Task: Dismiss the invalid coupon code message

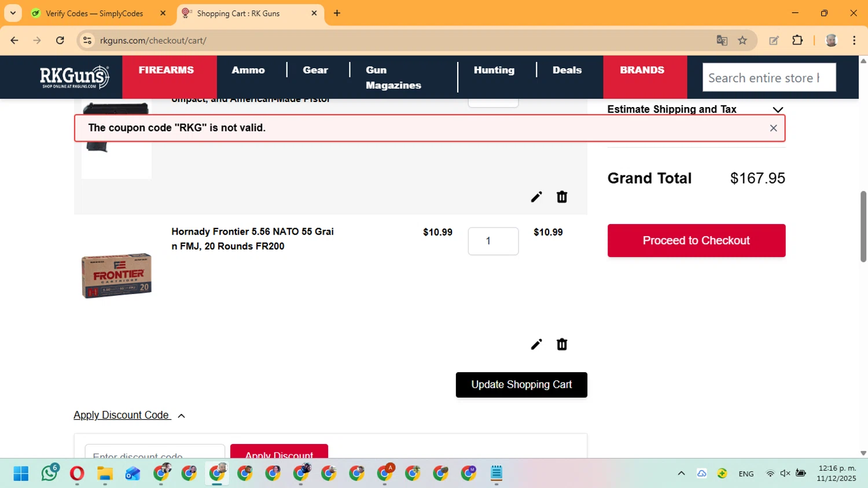Action: pos(773,128)
